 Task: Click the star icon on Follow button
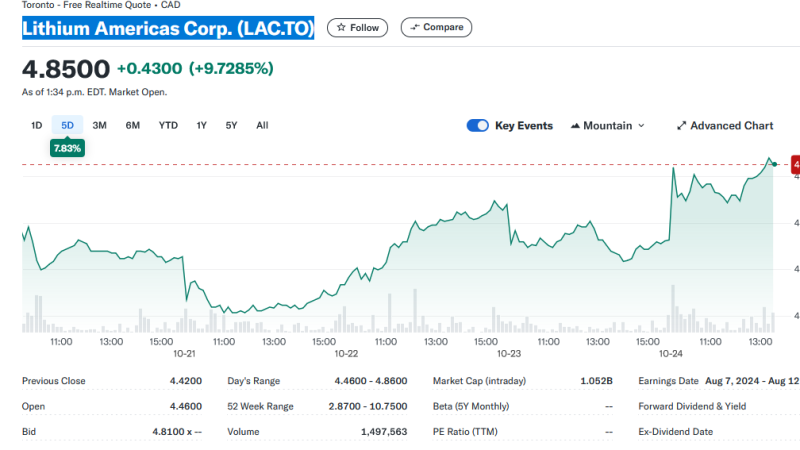pyautogui.click(x=341, y=28)
